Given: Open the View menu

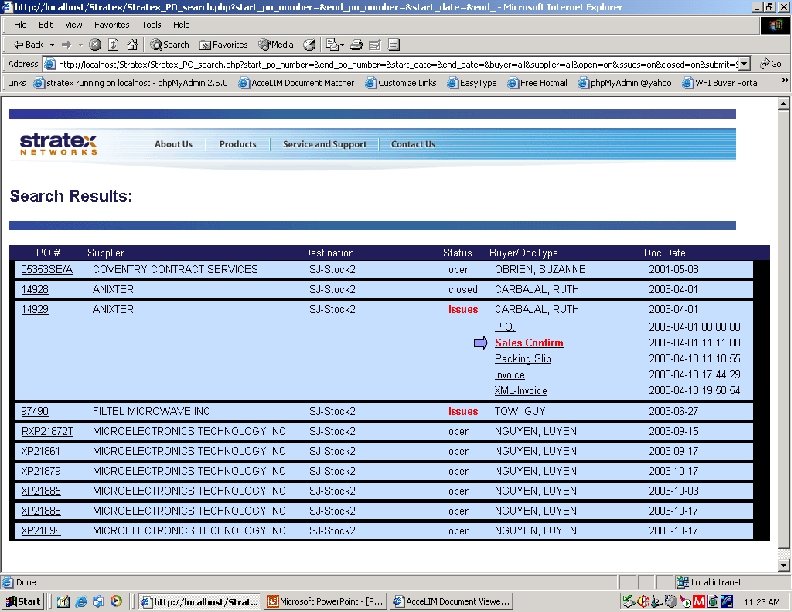Looking at the screenshot, I should coord(74,25).
